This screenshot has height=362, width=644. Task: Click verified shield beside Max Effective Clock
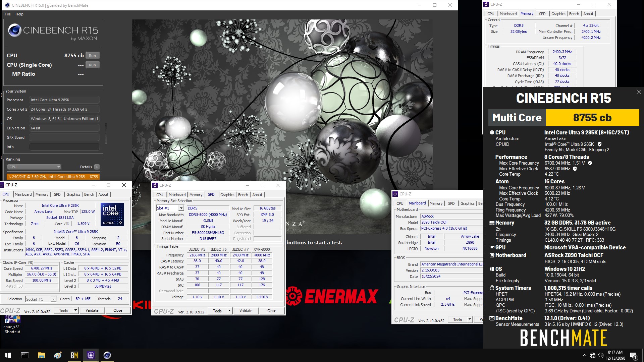(x=575, y=169)
